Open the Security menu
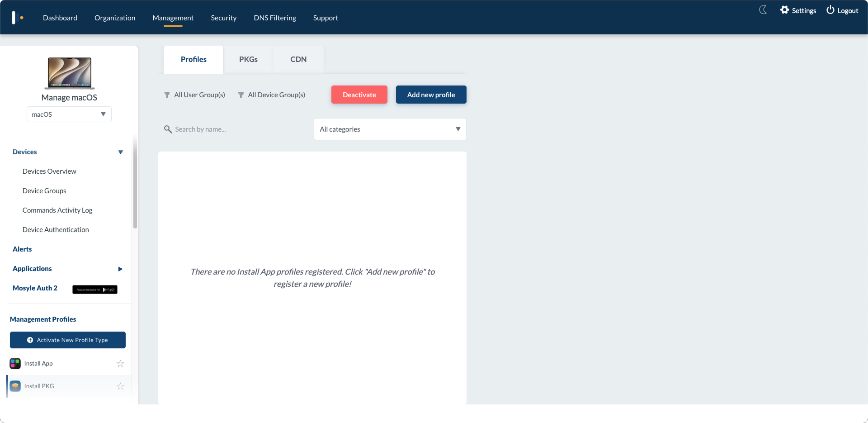Screen dimensions: 868x423 point(224,18)
